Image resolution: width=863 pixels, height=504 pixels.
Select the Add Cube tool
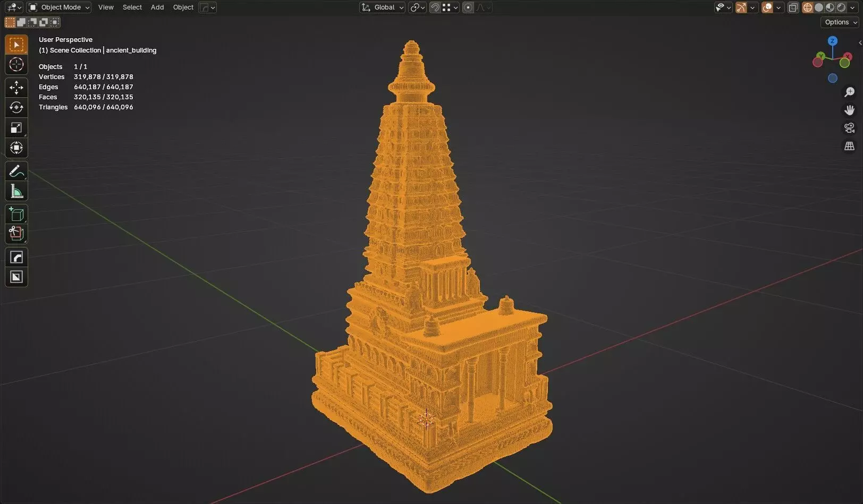pos(16,214)
